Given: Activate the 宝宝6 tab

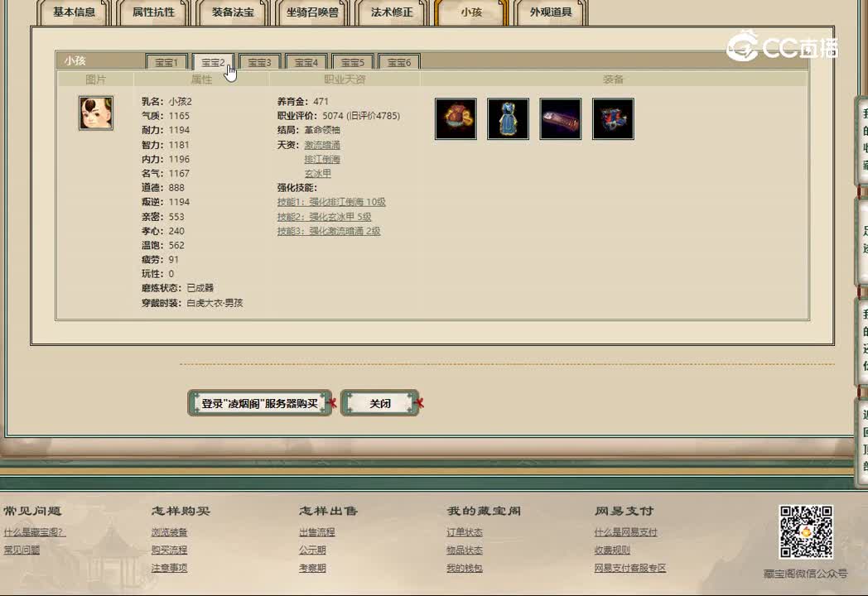Looking at the screenshot, I should [399, 61].
